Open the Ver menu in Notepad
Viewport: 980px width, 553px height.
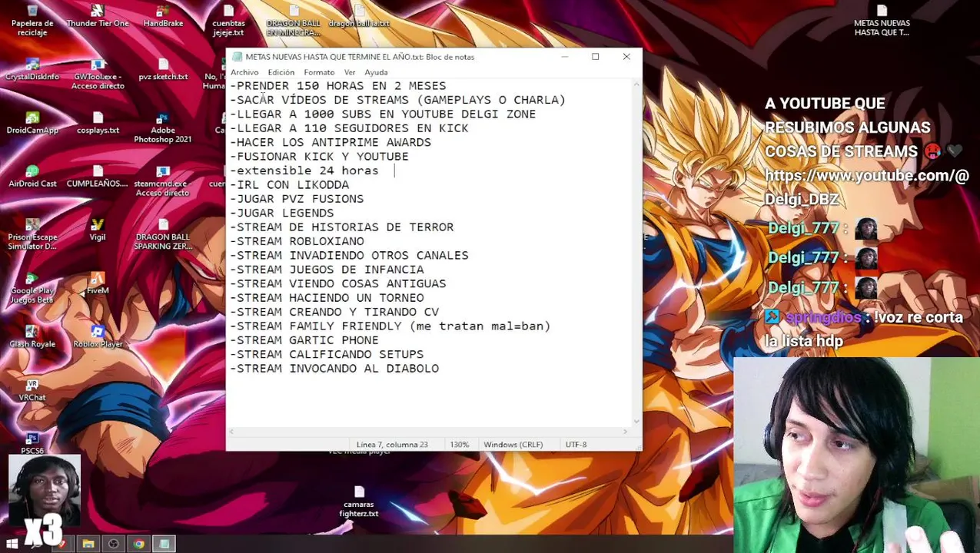pos(350,72)
